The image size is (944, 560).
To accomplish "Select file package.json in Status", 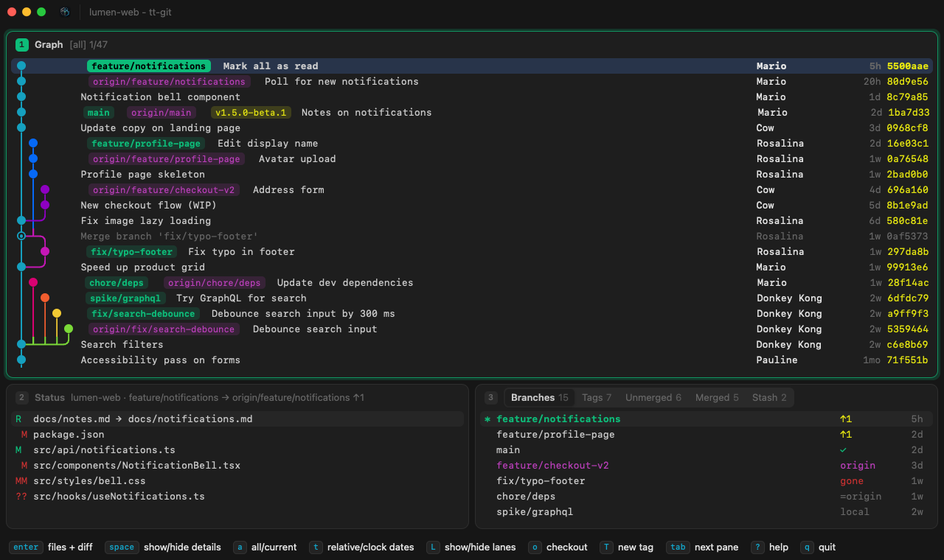I will pos(237,434).
